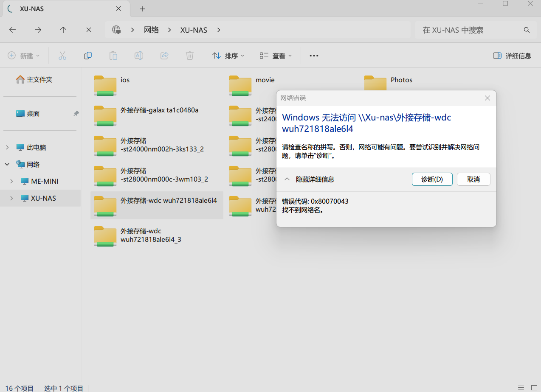The height and width of the screenshot is (392, 541).
Task: Click the selected 外接存储-wdc wuh721818ale6l4 folder
Action: pyautogui.click(x=157, y=206)
